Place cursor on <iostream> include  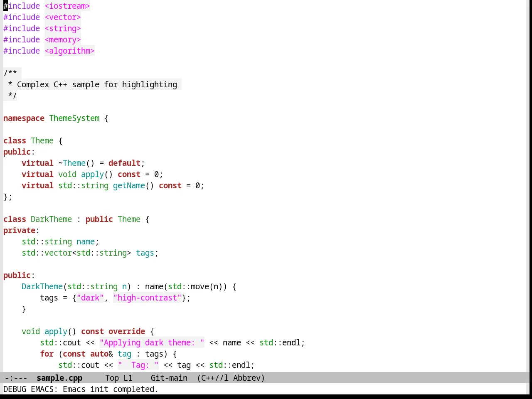[67, 6]
